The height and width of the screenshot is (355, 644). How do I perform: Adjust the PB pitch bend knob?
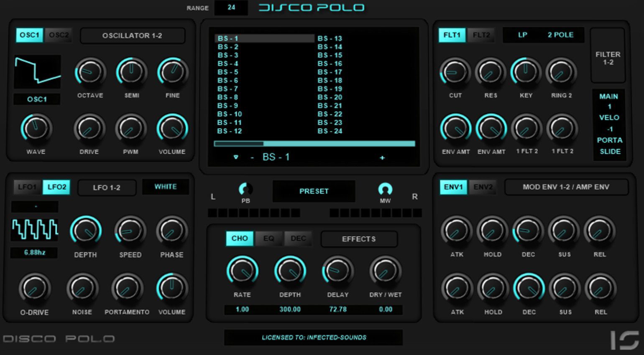click(245, 189)
